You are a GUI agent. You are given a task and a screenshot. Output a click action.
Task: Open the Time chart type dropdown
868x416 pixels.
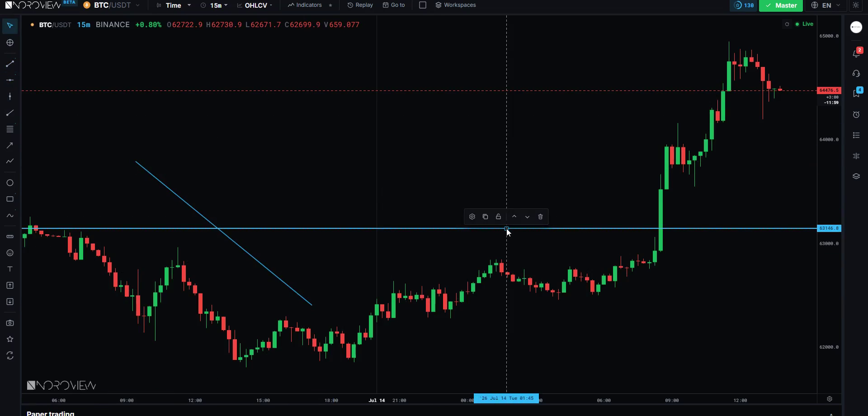click(174, 5)
